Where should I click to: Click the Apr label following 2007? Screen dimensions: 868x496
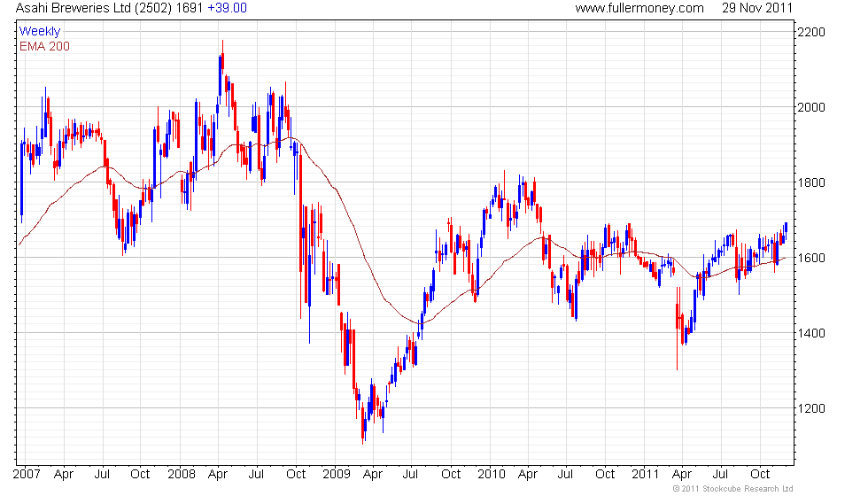(64, 475)
